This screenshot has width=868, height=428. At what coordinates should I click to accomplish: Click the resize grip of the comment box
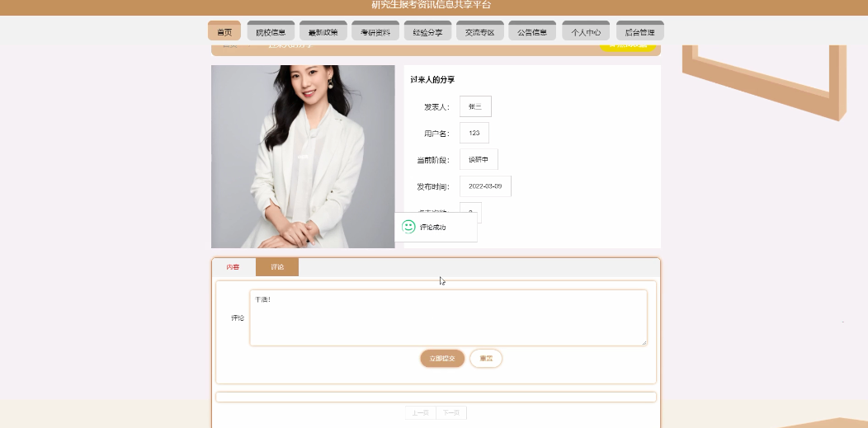click(x=644, y=343)
